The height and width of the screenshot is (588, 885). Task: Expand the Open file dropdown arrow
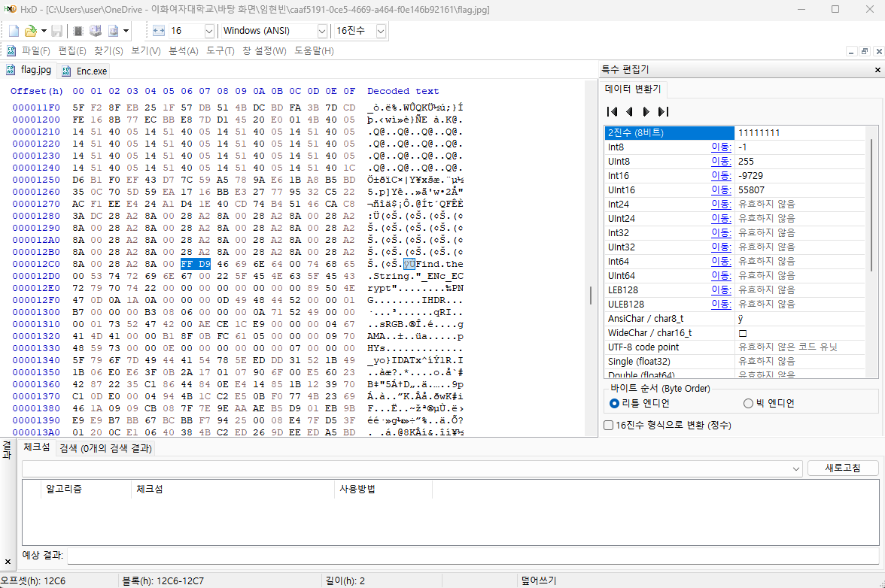[x=44, y=31]
